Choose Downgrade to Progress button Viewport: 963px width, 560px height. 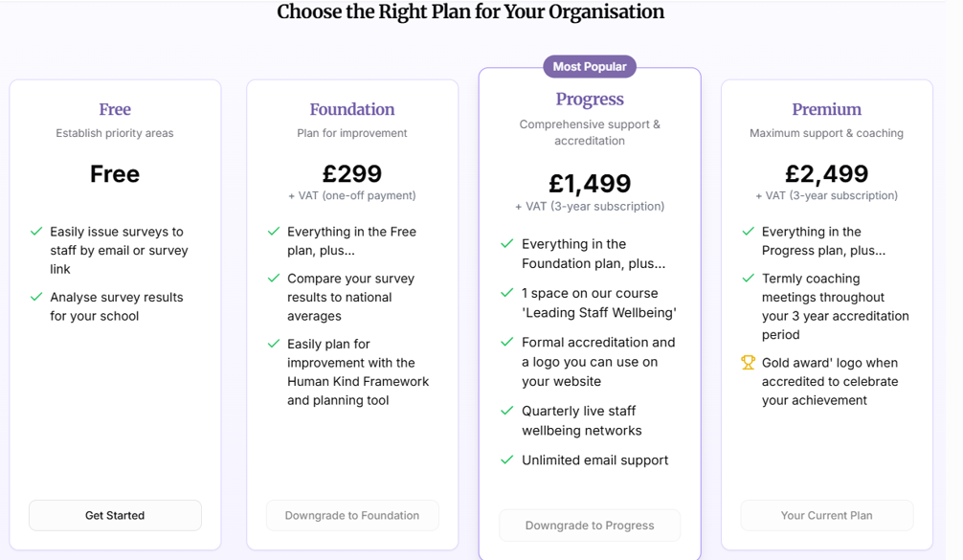pos(590,525)
